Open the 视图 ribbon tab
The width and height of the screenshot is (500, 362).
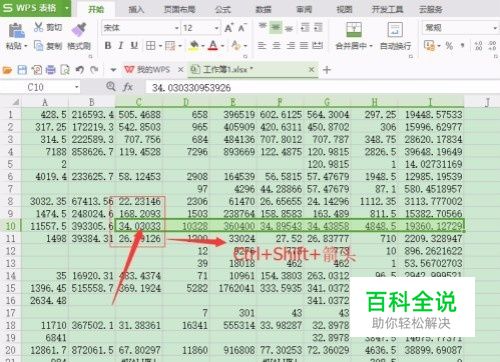(x=344, y=9)
